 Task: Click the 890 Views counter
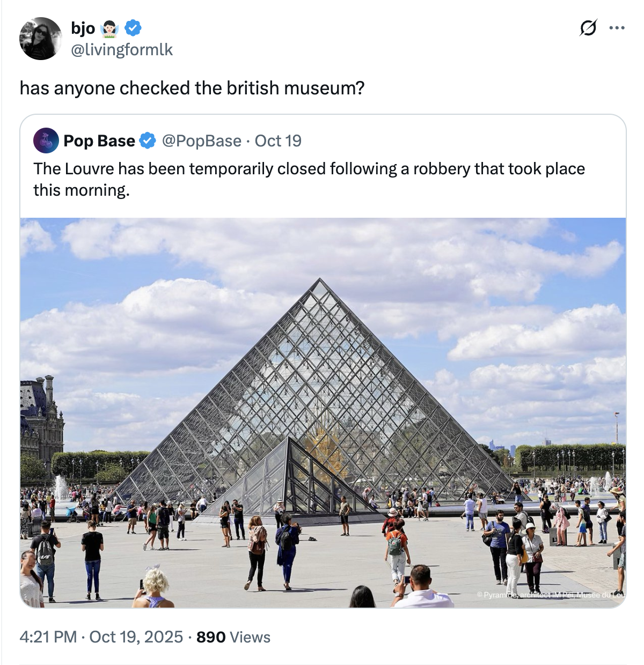pos(233,637)
